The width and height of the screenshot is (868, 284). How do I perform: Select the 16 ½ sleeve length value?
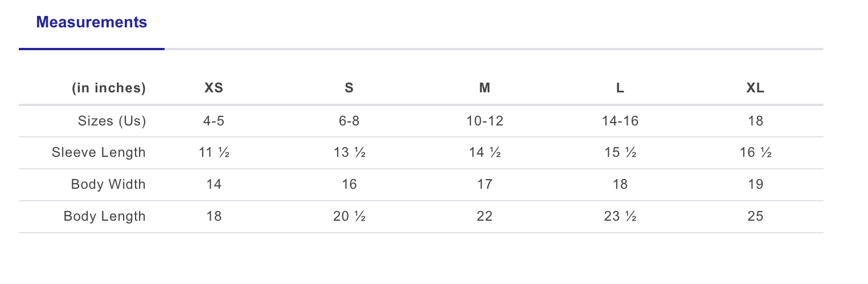755,153
